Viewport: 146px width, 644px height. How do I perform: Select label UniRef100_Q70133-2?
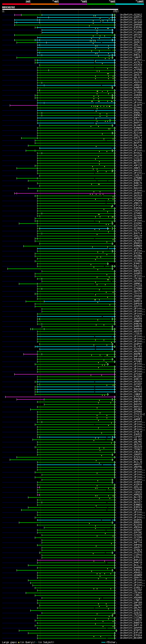132,414
